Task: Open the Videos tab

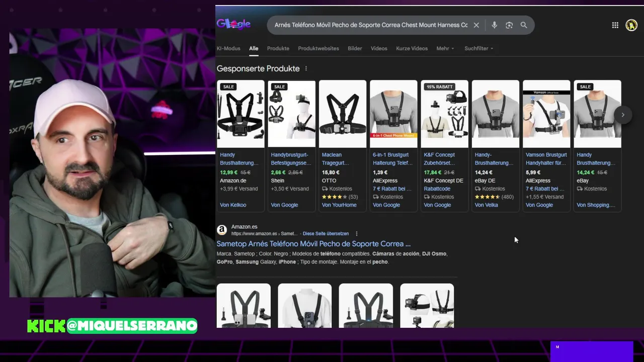Action: click(379, 48)
